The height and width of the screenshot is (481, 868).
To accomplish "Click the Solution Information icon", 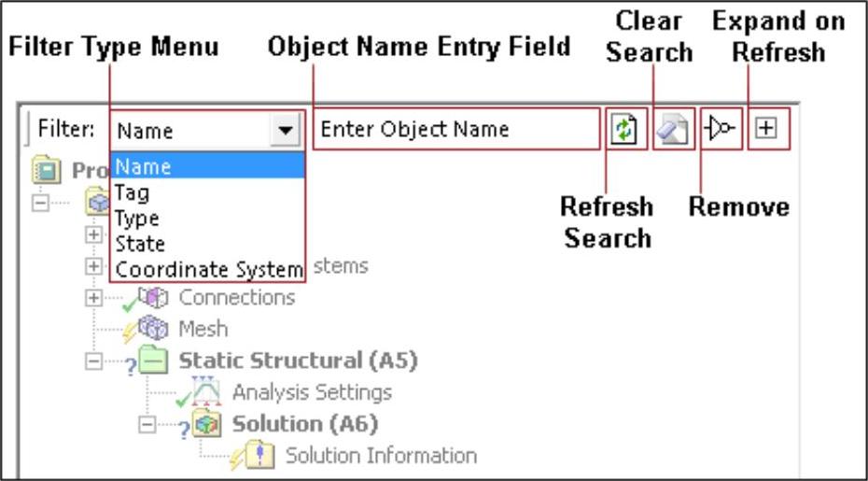I will (x=262, y=456).
